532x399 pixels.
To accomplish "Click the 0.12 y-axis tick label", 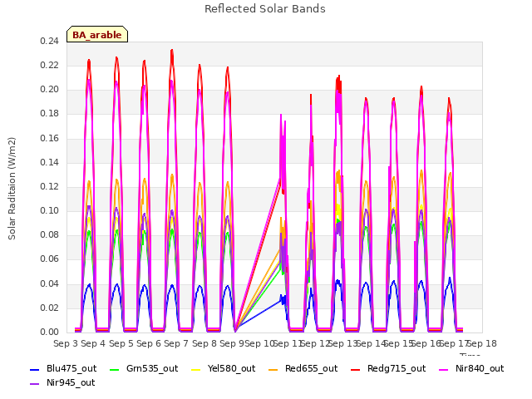I will point(49,186).
